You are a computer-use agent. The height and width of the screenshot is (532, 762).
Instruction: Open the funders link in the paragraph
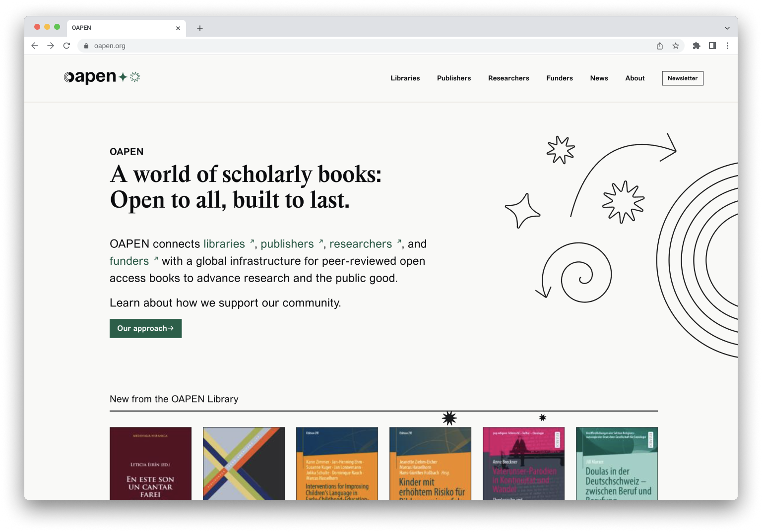tap(129, 261)
